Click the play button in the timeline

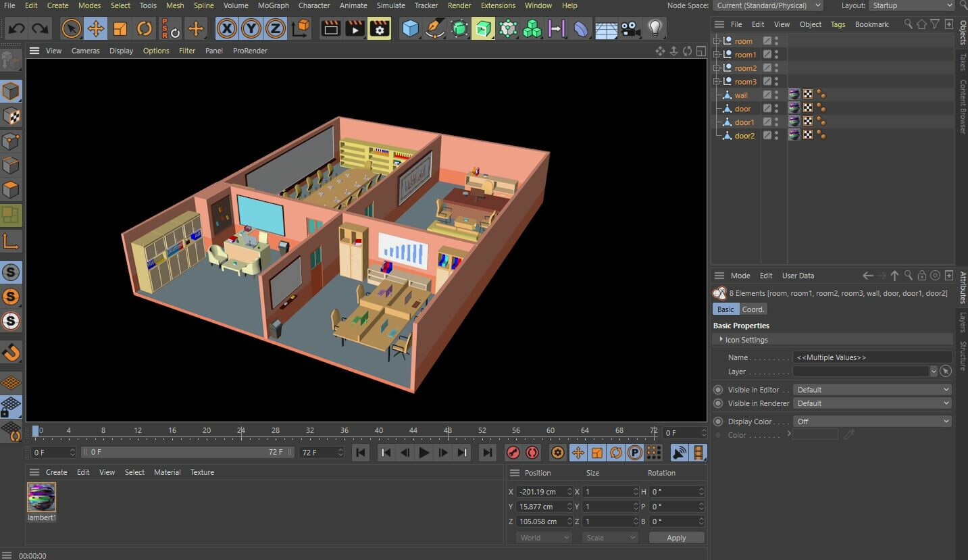(x=424, y=453)
